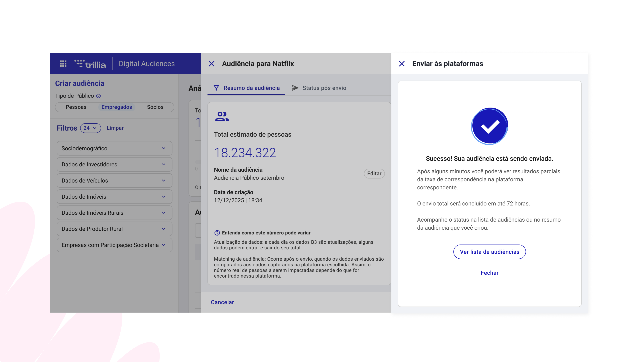Click the Audiencia Público setembro name text
The height and width of the screenshot is (362, 644).
click(x=249, y=178)
